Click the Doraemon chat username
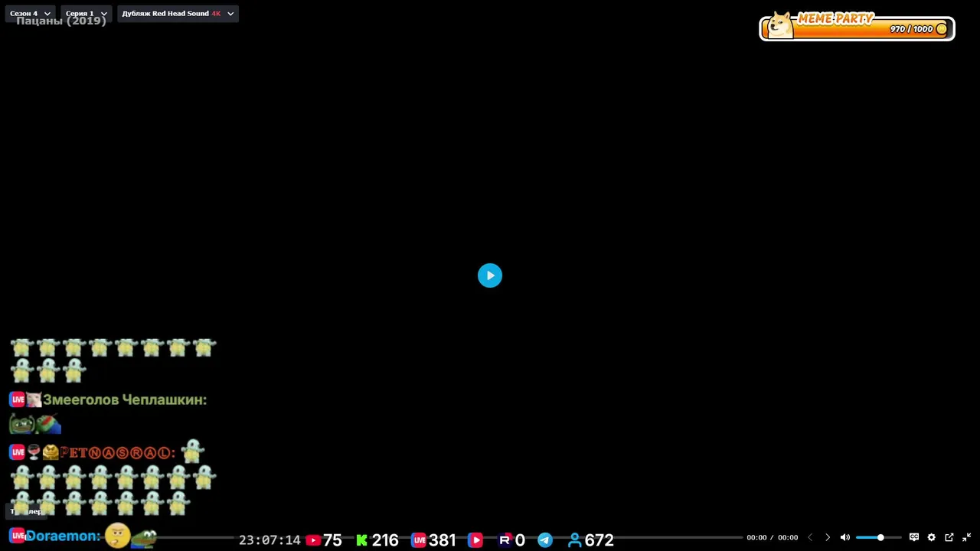The width and height of the screenshot is (980, 551). 64,536
